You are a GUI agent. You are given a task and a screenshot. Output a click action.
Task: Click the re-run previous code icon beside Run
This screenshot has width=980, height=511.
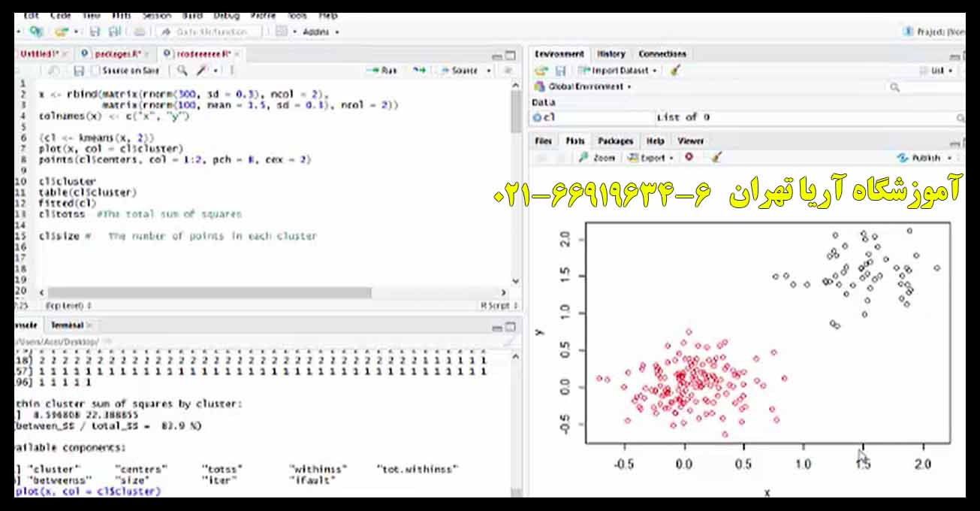pos(419,71)
